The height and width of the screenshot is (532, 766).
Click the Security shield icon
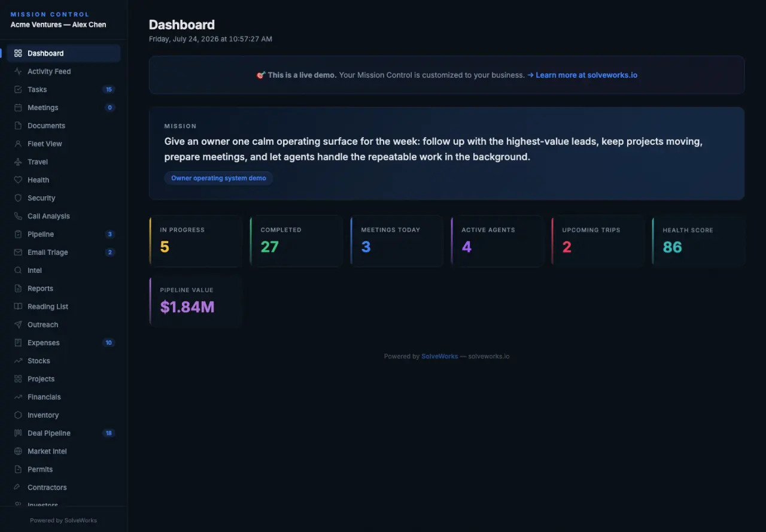tap(18, 198)
